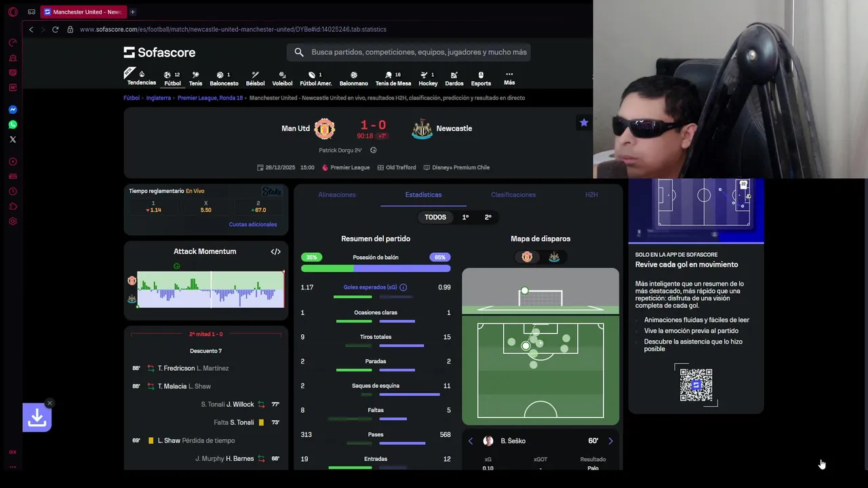This screenshot has height=488, width=868.
Task: Click the highlighted shot on the pitch map
Action: click(x=526, y=346)
